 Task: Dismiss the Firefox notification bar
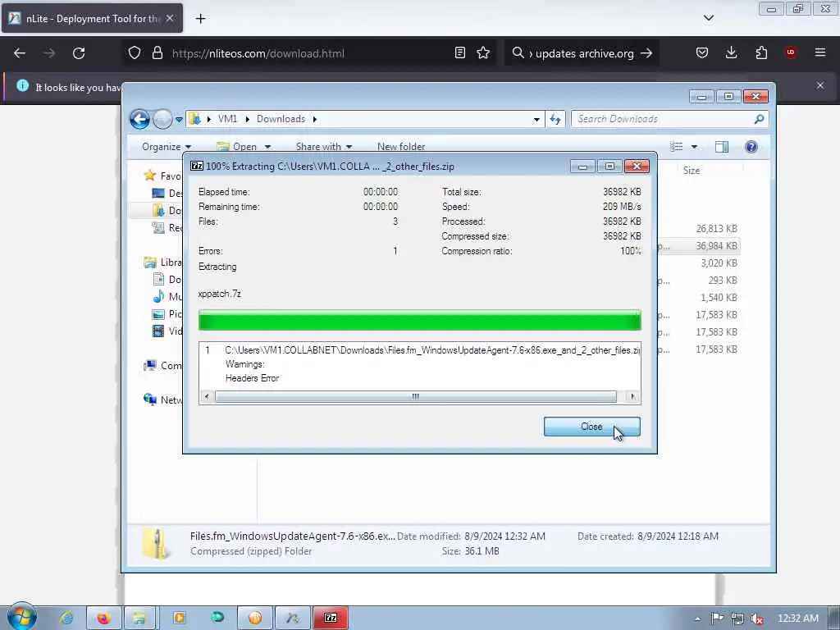819,85
